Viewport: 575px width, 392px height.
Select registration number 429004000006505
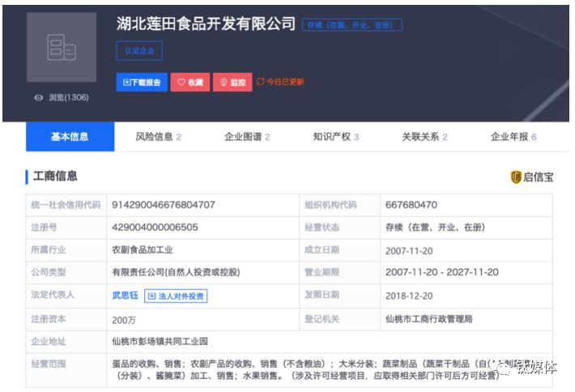tap(155, 228)
